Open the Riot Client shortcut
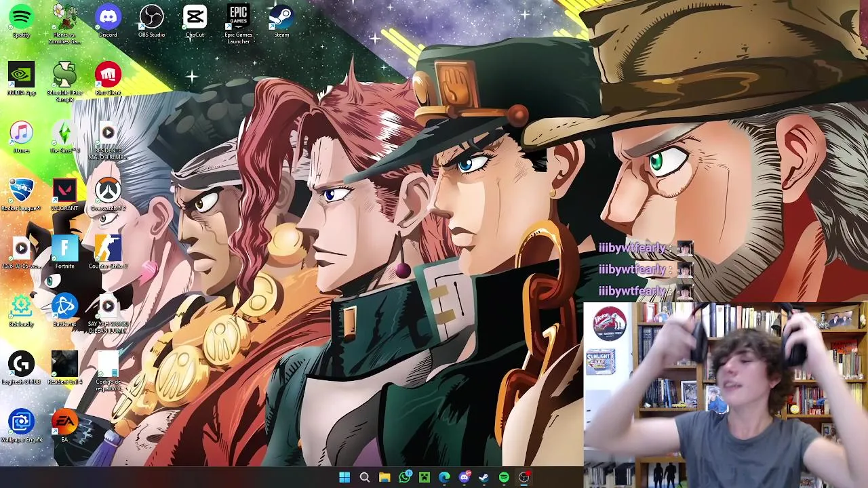Screen dimensions: 868x488 click(x=108, y=79)
